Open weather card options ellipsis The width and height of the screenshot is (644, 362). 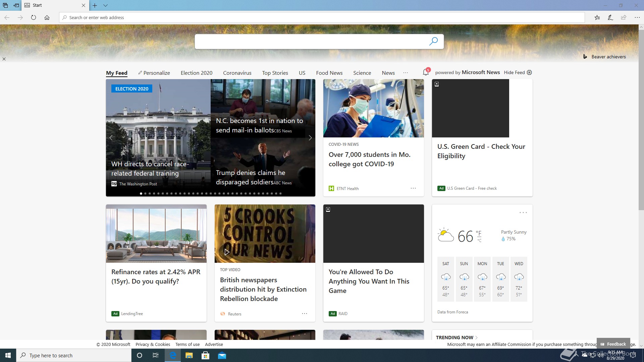[x=523, y=213]
